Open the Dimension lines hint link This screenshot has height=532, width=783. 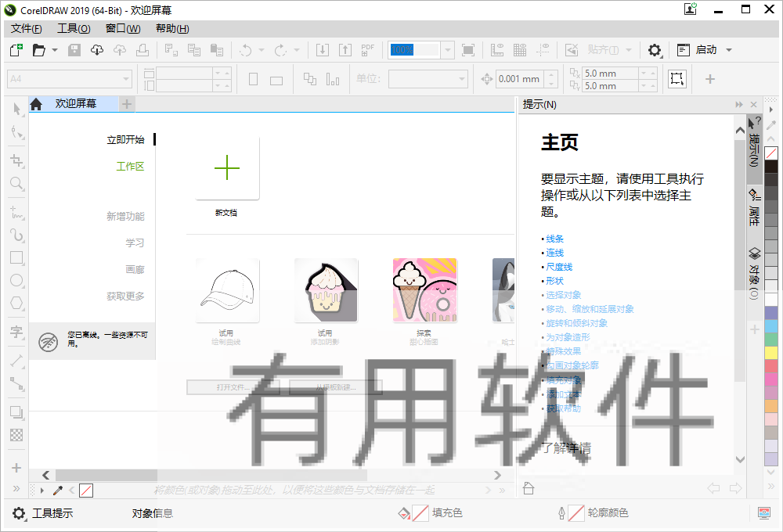tap(559, 267)
